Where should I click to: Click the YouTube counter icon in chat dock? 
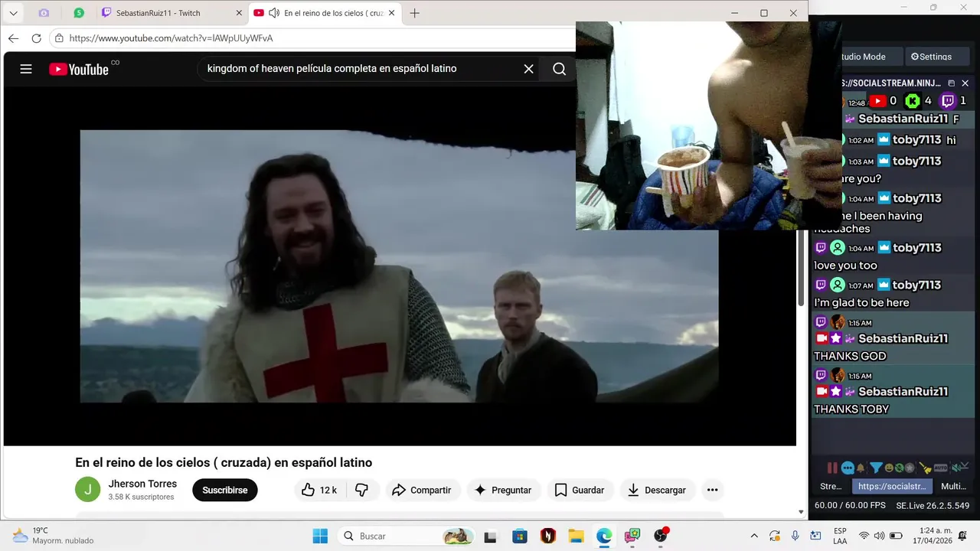point(877,100)
